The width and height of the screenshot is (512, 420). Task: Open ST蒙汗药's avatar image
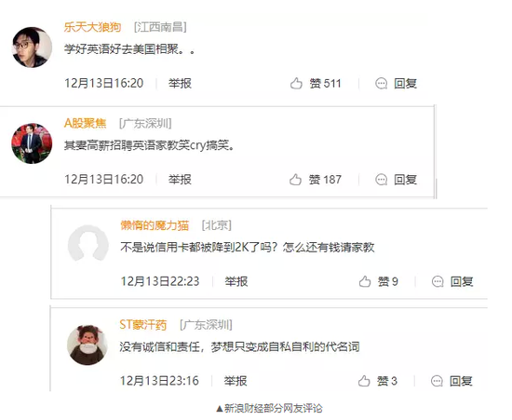point(88,345)
